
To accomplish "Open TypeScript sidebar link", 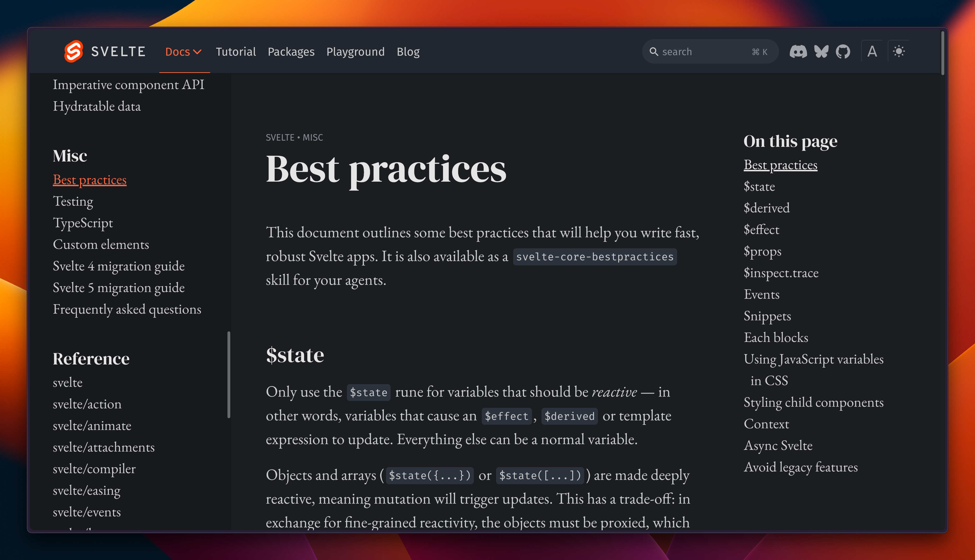I will pos(83,223).
